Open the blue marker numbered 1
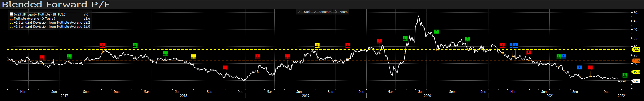This screenshot has width=644, height=101. click(x=564, y=56)
